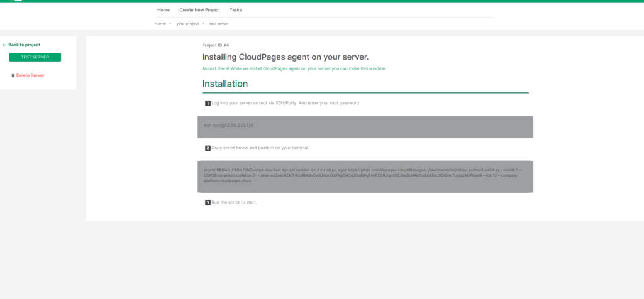Click the Project ID #4 text
Viewport: 644px width, 299px height.
coord(216,45)
